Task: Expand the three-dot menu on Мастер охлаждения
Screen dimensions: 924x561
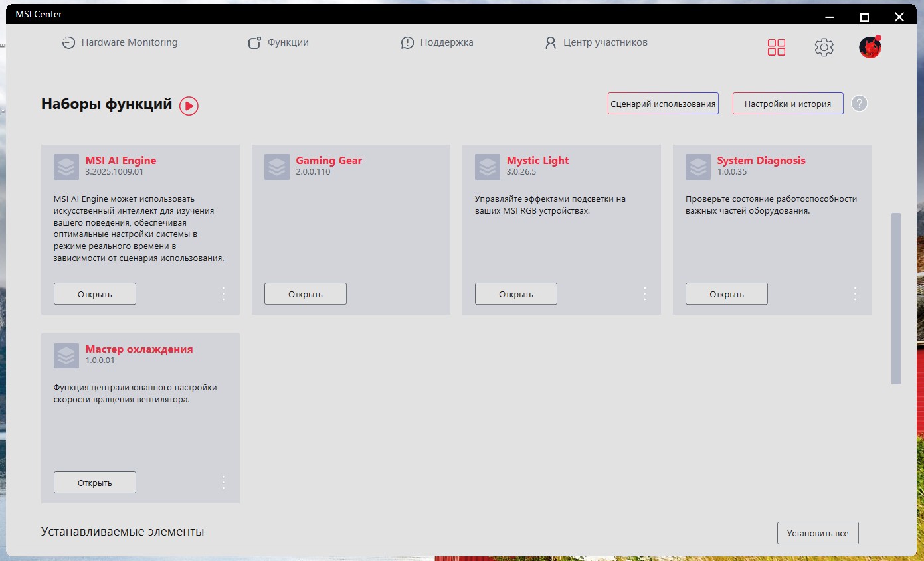Action: point(223,483)
